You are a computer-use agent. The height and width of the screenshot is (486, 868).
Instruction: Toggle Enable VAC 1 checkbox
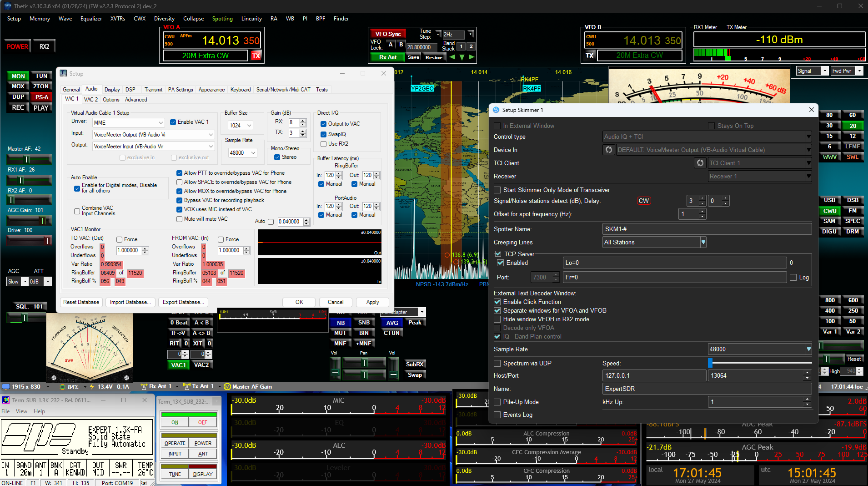(173, 122)
